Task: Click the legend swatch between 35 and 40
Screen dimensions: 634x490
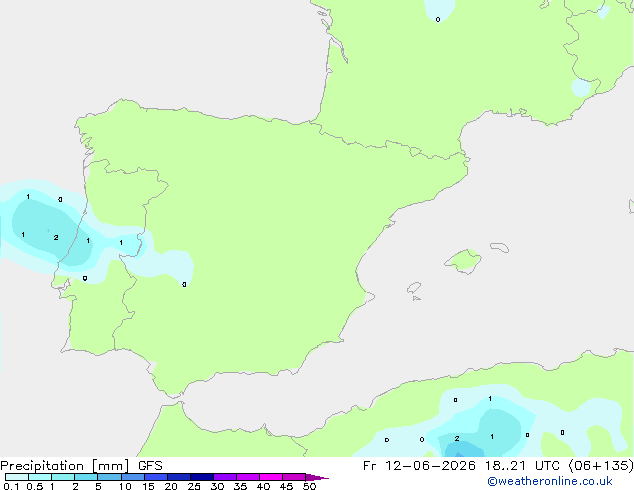Action: click(x=248, y=477)
